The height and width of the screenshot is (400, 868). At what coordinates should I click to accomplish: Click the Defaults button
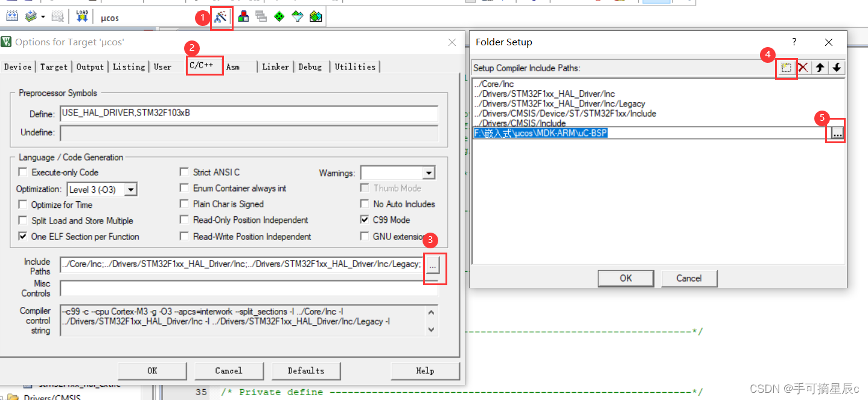[306, 370]
